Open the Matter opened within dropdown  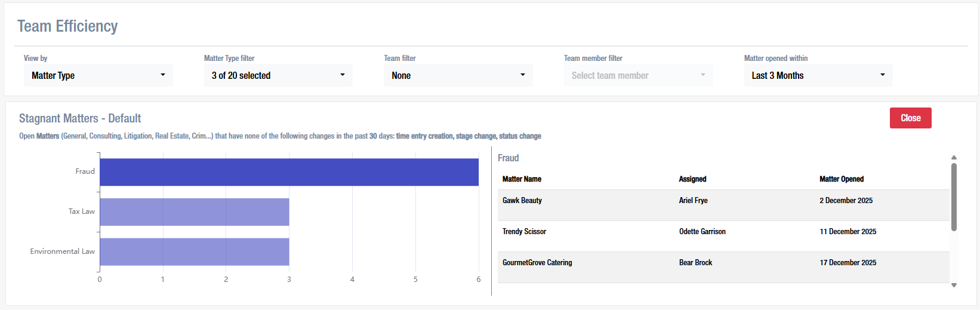click(x=818, y=75)
